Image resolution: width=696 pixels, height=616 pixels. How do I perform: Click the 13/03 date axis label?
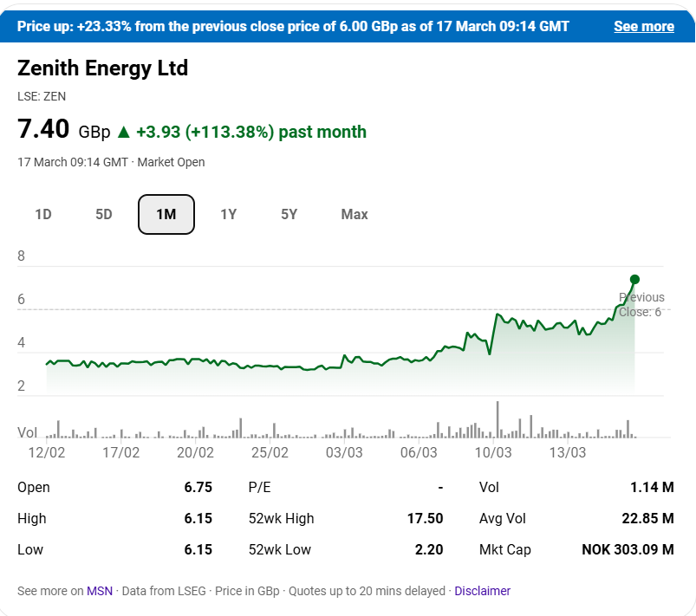[x=567, y=452]
